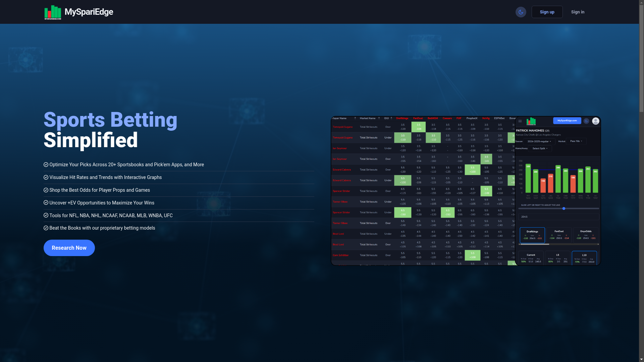This screenshot has height=362, width=644.
Task: Click the text 'Uncover +EV Opportunities to Maximize Your Wins'
Action: [102, 203]
